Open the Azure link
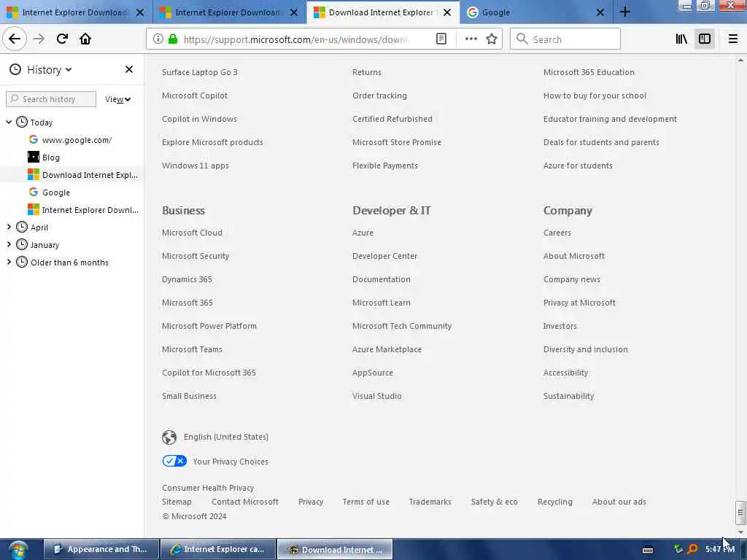The image size is (747, 560). pyautogui.click(x=363, y=233)
